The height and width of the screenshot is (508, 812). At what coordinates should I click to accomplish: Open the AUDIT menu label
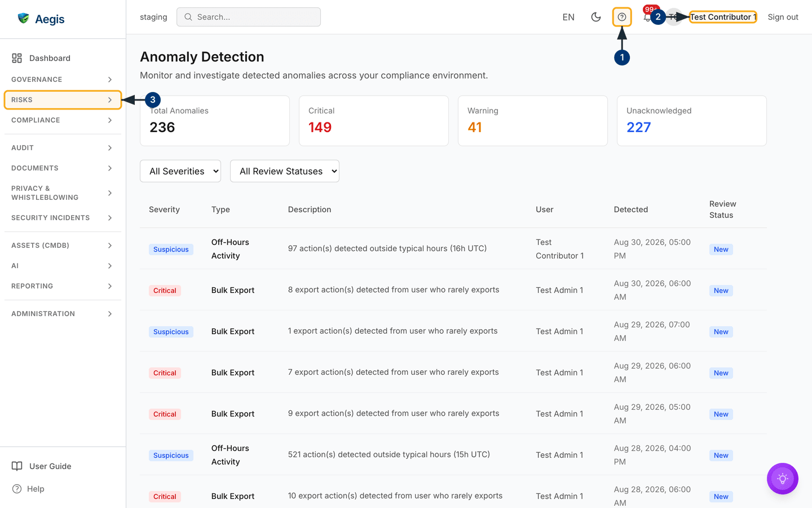23,148
